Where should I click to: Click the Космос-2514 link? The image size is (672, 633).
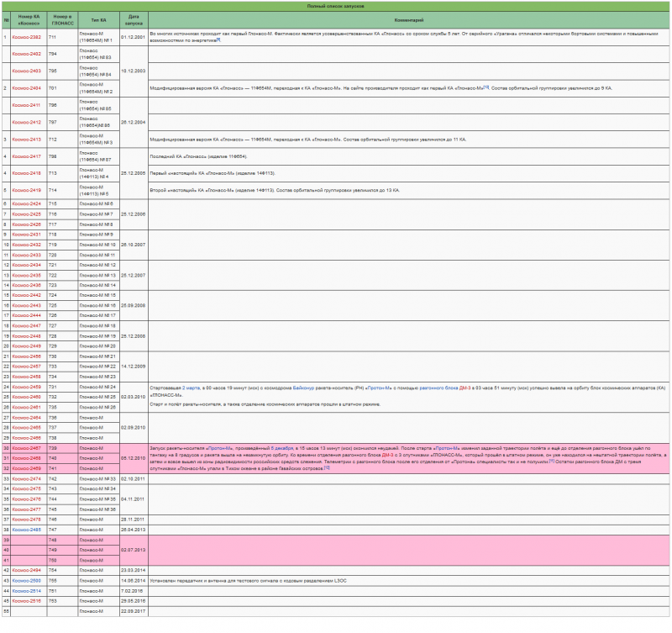pos(26,591)
